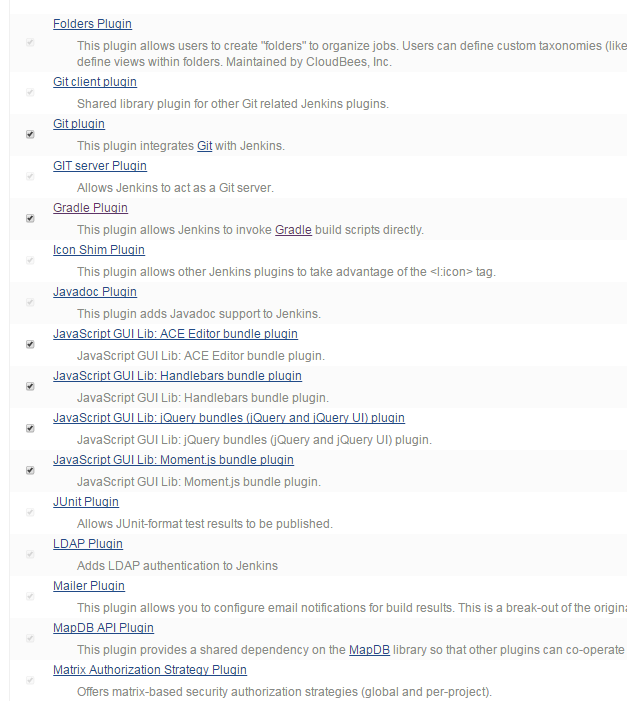Open the Folders Plugin link

[x=92, y=24]
